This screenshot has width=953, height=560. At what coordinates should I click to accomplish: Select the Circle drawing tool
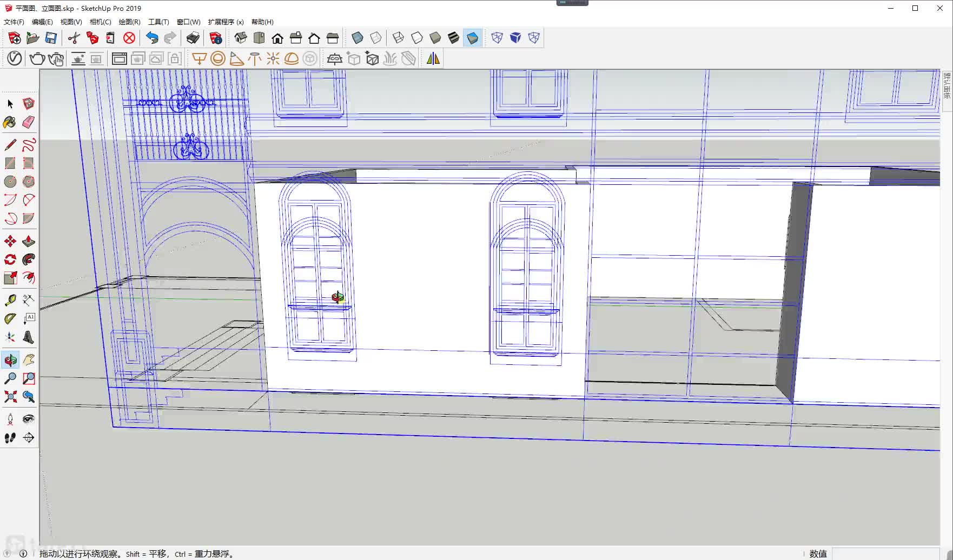[x=10, y=182]
